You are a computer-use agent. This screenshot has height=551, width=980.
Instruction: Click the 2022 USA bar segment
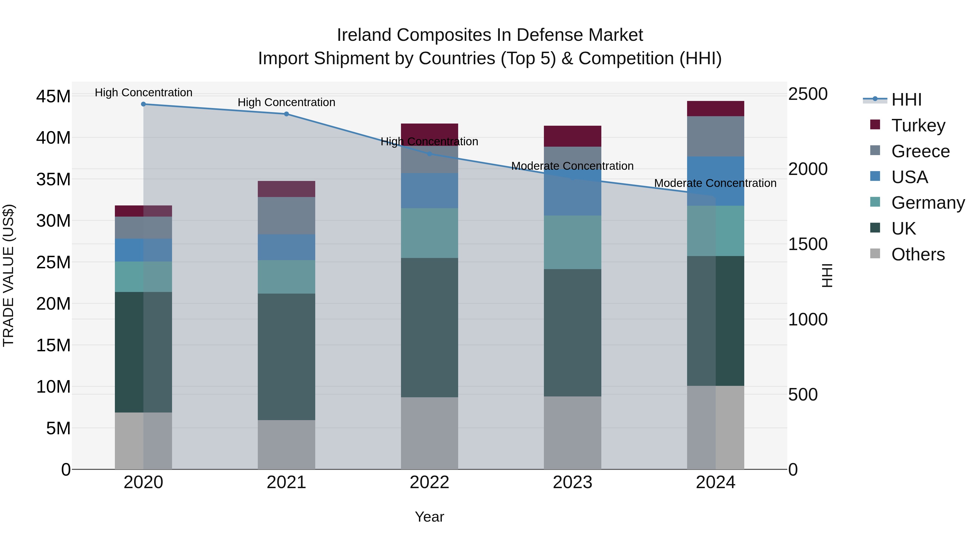430,191
